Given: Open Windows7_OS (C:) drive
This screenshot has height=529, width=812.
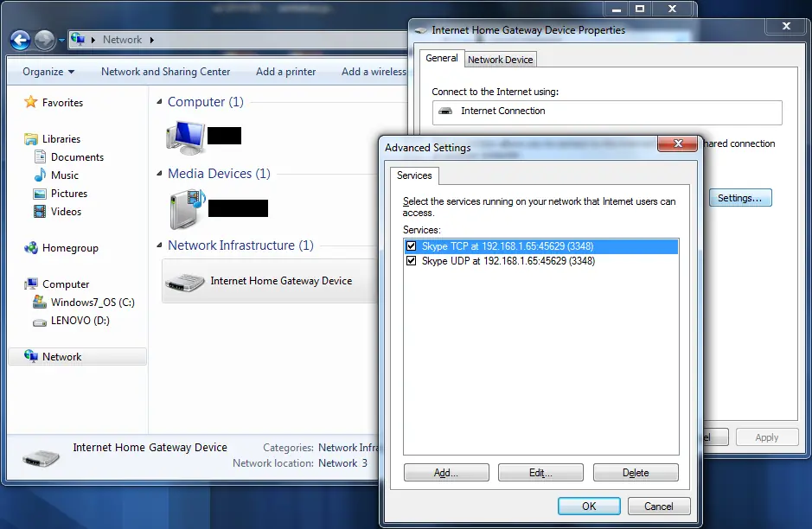Looking at the screenshot, I should (93, 303).
